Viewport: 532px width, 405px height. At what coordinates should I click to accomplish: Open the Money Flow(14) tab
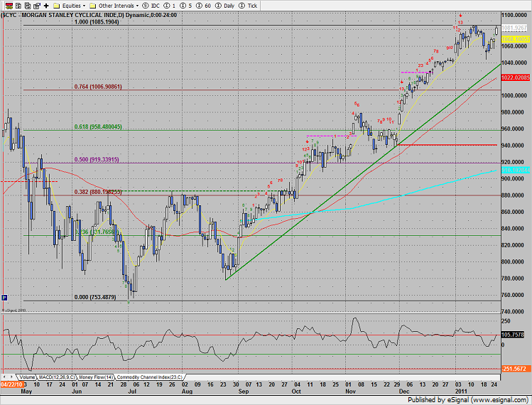tap(96, 377)
